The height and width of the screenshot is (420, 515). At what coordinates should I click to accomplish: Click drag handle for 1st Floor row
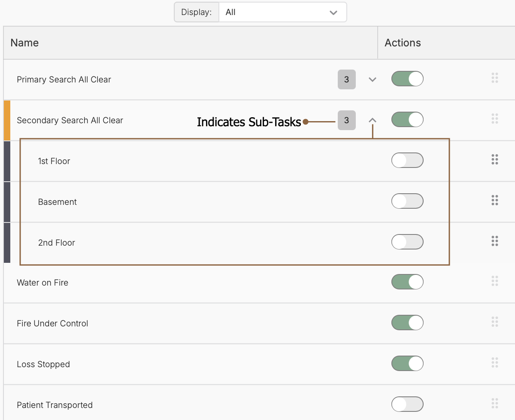point(494,159)
